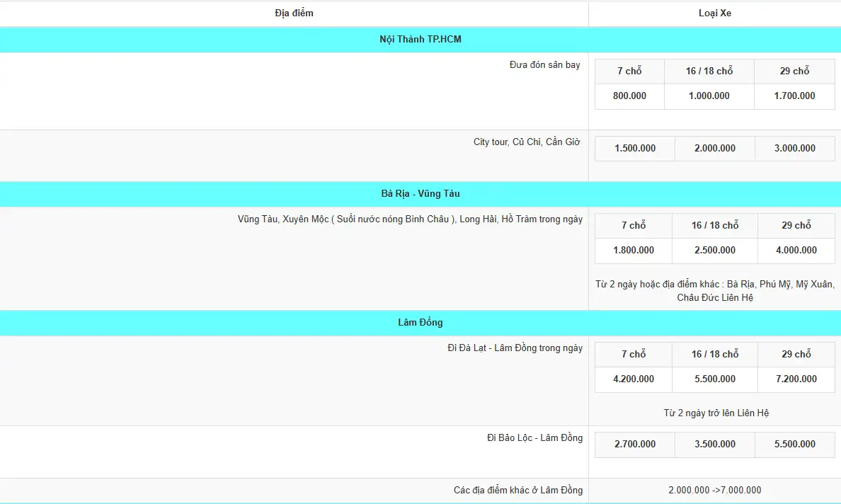The image size is (841, 504).
Task: Click the "Đưa đón sân bay" row label
Action: click(x=545, y=65)
